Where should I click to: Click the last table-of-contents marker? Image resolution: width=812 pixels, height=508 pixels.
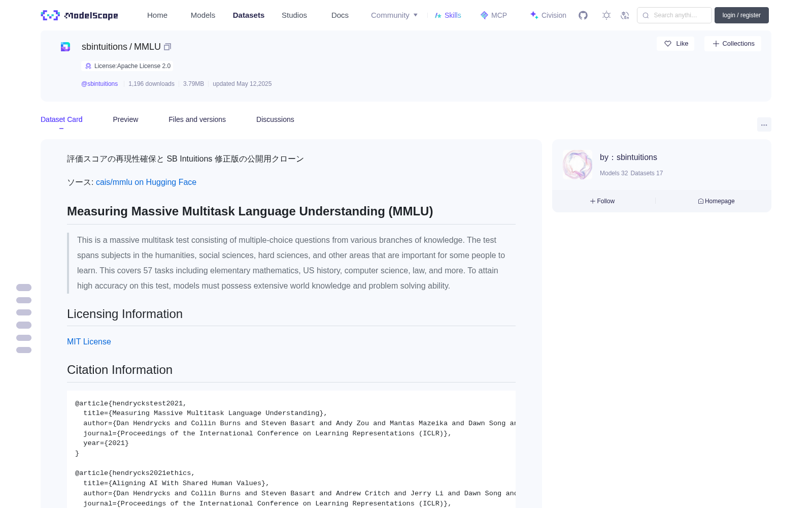click(24, 350)
